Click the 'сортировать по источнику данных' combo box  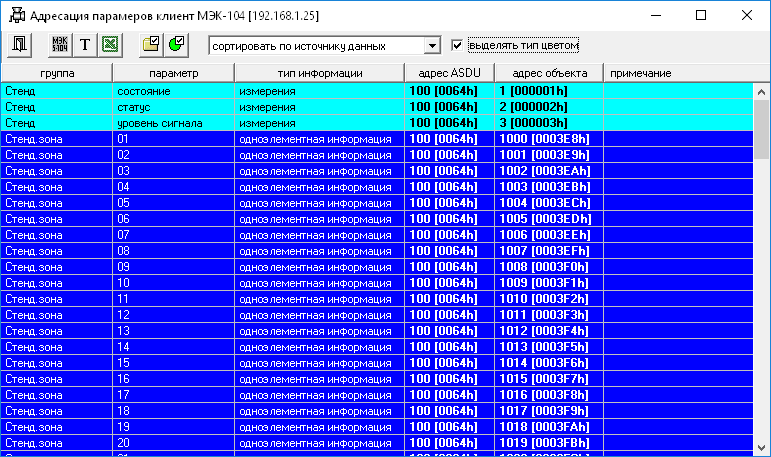click(316, 46)
